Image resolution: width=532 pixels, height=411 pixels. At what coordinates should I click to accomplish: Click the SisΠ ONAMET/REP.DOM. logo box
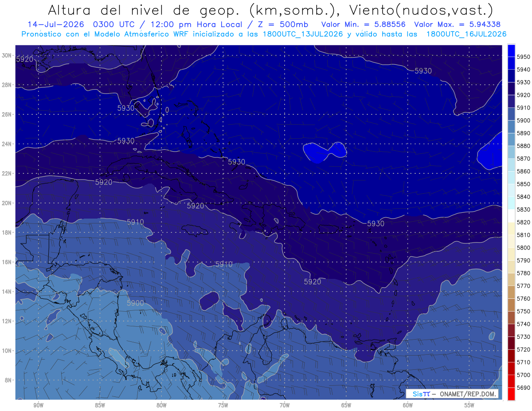pos(452,394)
